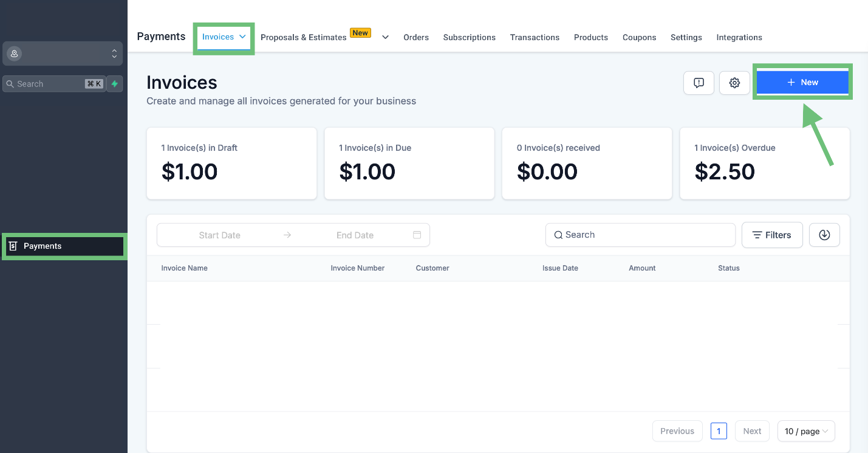
Task: Click the Payments icon in sidebar
Action: 13,246
